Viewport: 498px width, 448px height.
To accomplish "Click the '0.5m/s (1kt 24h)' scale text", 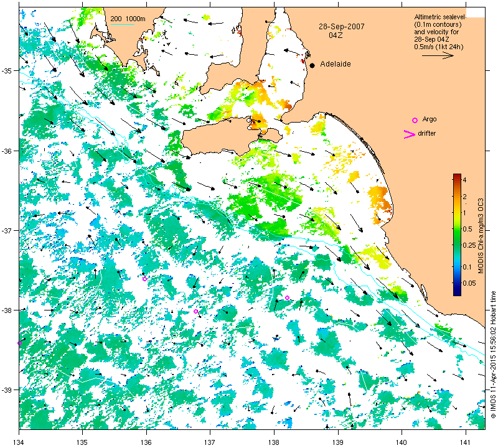I will (439, 47).
